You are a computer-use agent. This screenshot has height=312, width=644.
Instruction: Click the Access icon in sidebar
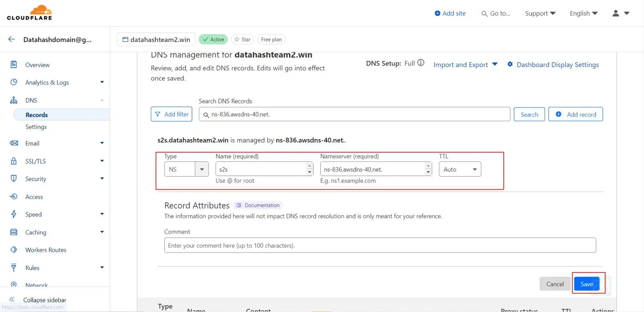(14, 197)
